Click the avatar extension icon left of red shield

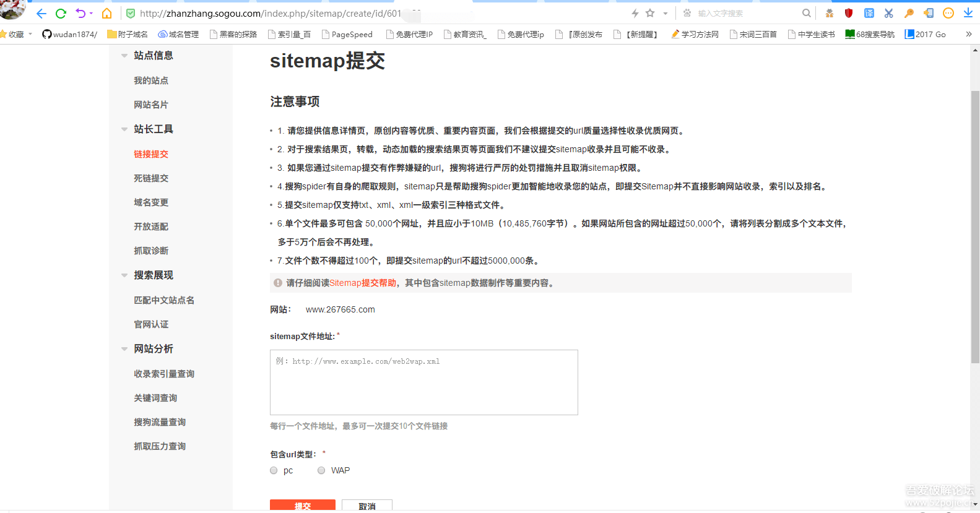click(830, 13)
